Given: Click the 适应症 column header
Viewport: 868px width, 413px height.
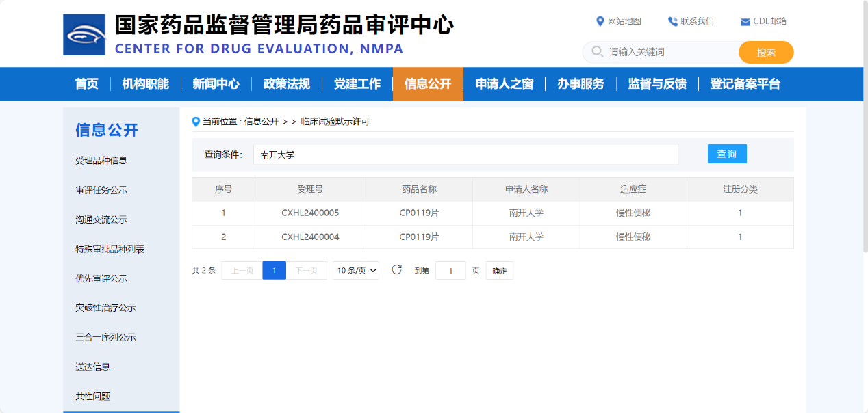Looking at the screenshot, I should tap(633, 189).
